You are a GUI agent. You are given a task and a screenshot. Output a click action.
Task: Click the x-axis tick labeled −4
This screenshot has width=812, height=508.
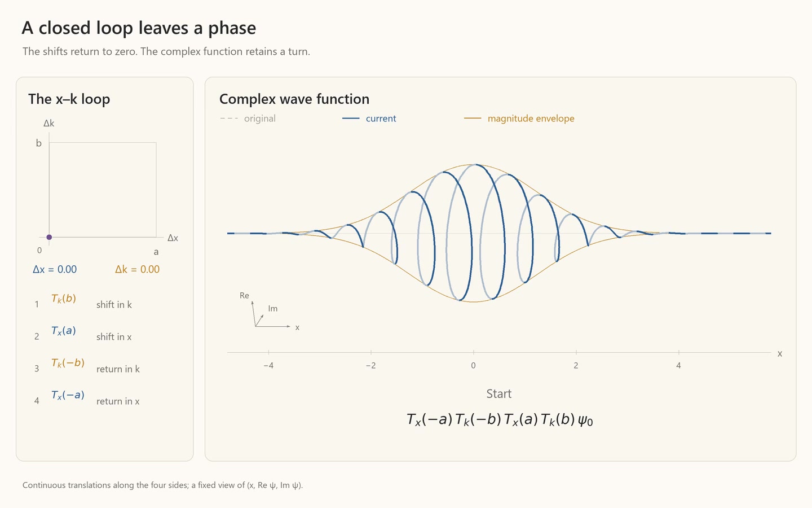[268, 365]
